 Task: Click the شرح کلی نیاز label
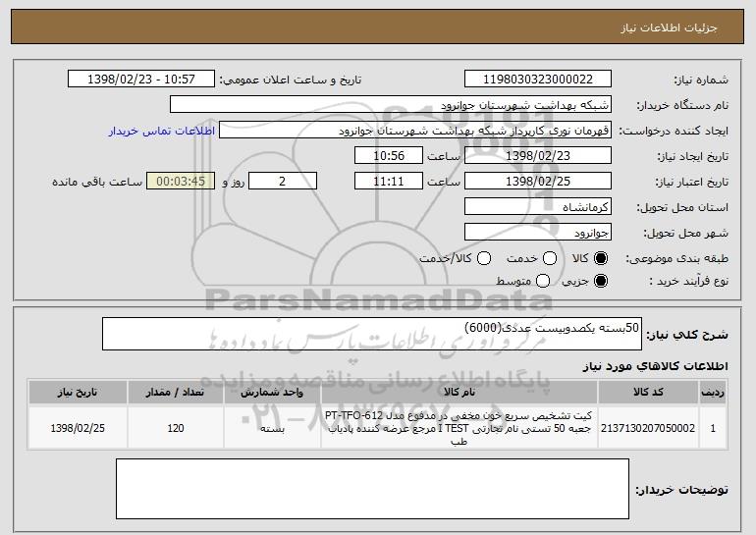(x=687, y=335)
